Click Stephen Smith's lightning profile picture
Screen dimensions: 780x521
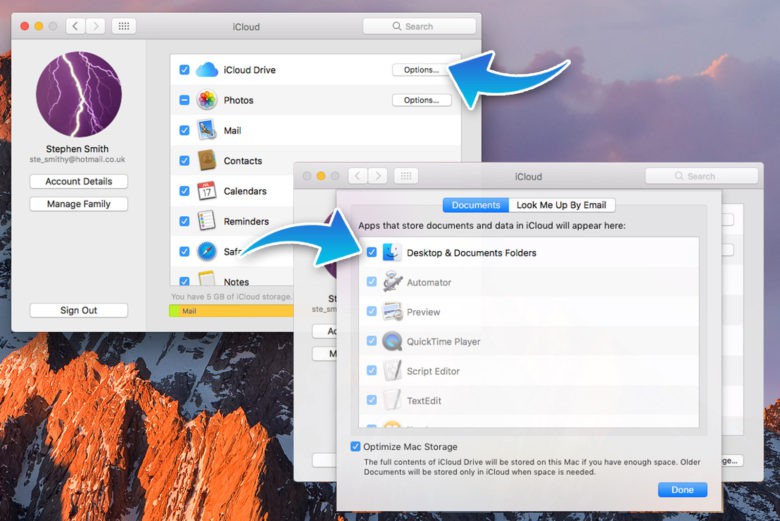click(79, 94)
